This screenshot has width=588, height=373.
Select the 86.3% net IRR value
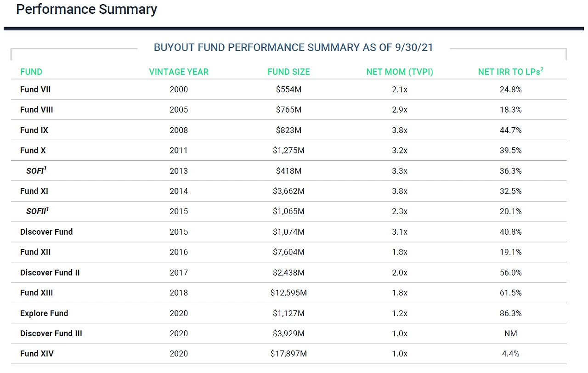pos(510,313)
